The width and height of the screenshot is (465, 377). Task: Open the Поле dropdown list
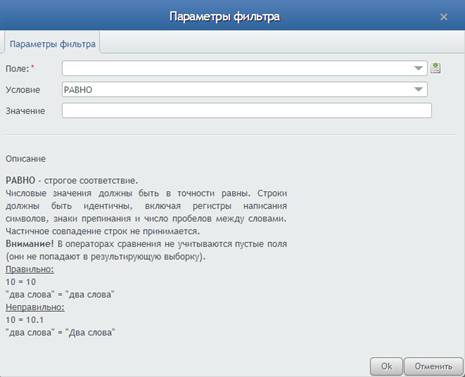point(418,68)
